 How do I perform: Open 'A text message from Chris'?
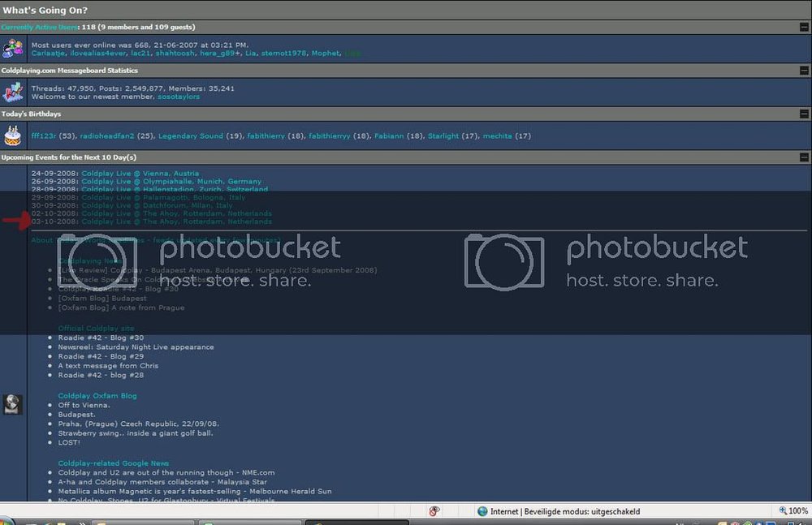coord(108,365)
